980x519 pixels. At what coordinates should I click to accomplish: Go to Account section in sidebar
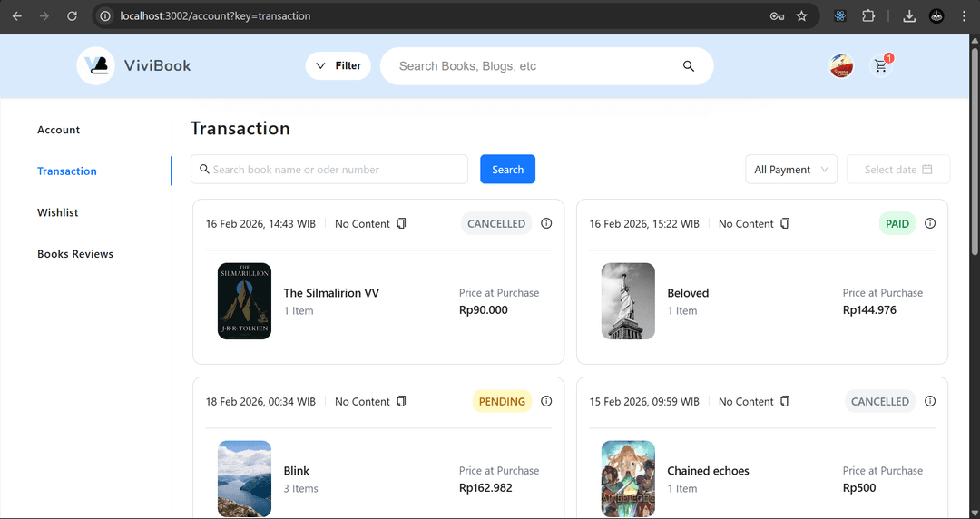59,130
